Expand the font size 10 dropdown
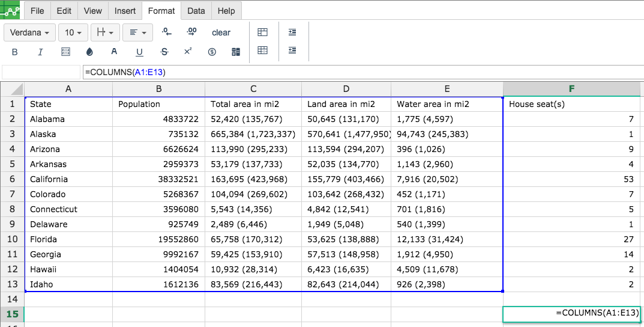This screenshot has height=327, width=644. coord(74,32)
